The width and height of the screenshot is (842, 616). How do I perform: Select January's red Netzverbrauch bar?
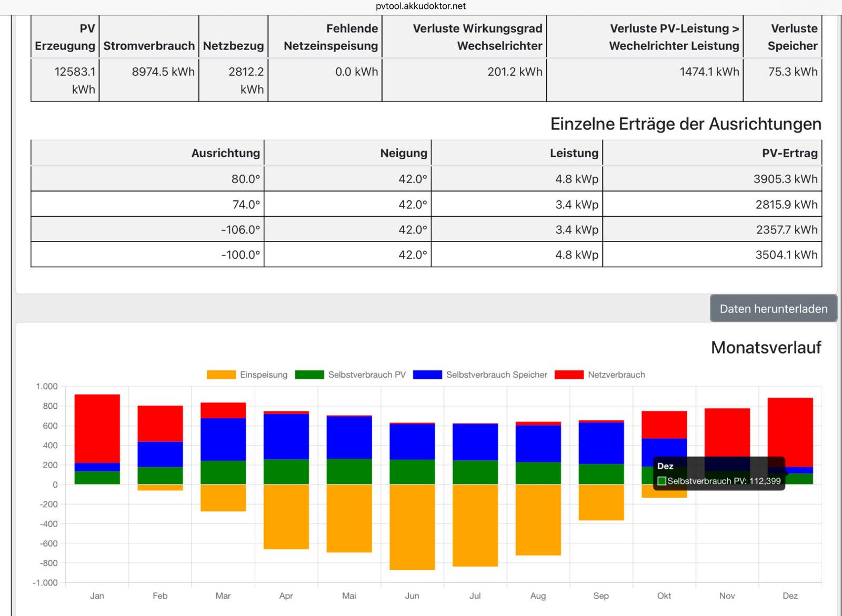97,428
